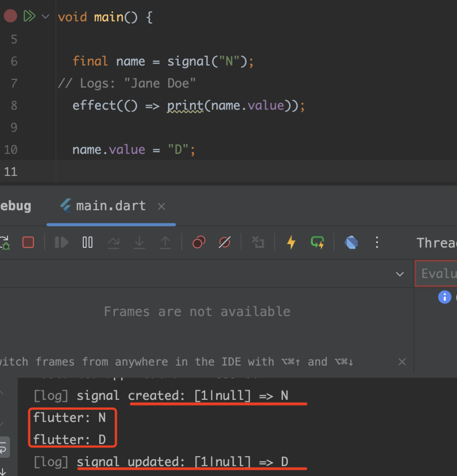Stop the running debug session
Image resolution: width=457 pixels, height=476 pixels.
[x=28, y=242]
